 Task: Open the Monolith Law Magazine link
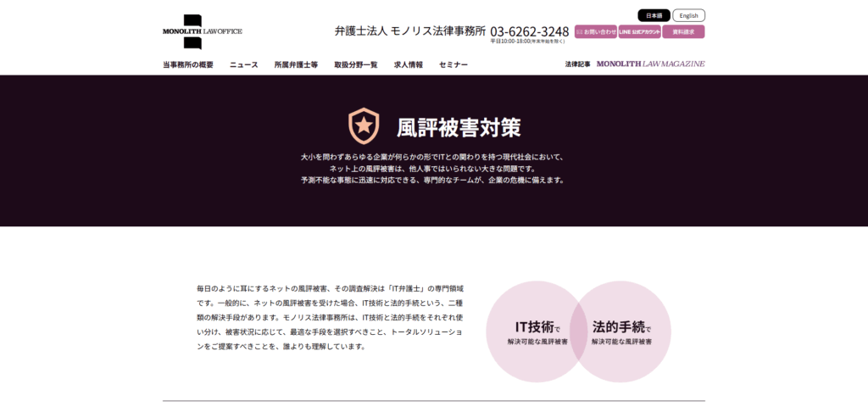(650, 64)
